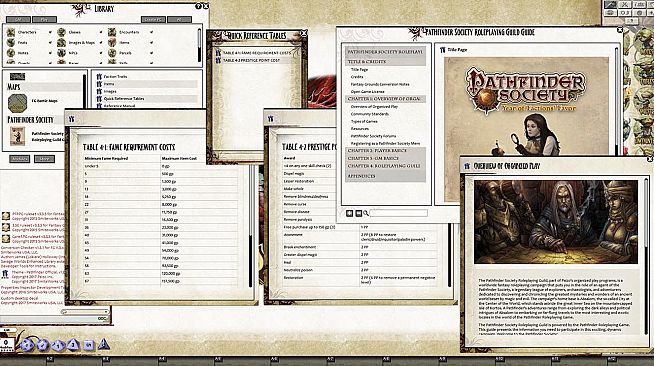Toggle the Items checkmark in Library categories
This screenshot has height=366, width=654.
click(151, 43)
